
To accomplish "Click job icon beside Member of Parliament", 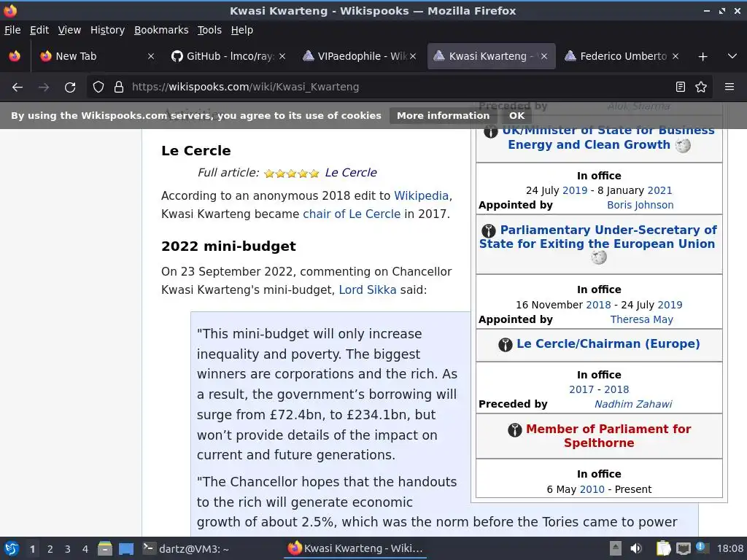I will pyautogui.click(x=514, y=430).
